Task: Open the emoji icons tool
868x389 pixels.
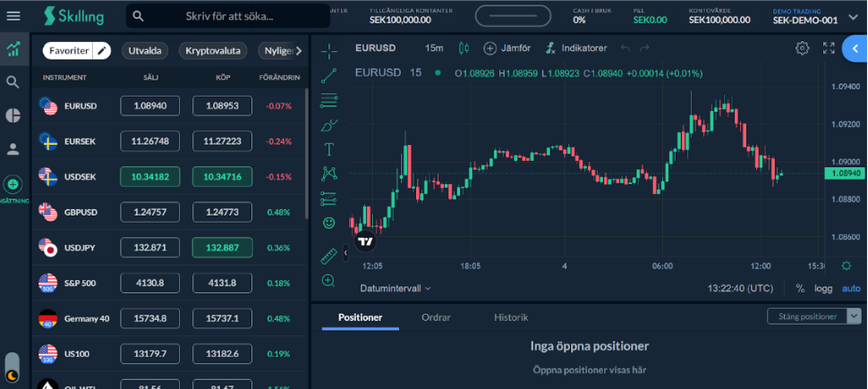Action: [x=328, y=223]
